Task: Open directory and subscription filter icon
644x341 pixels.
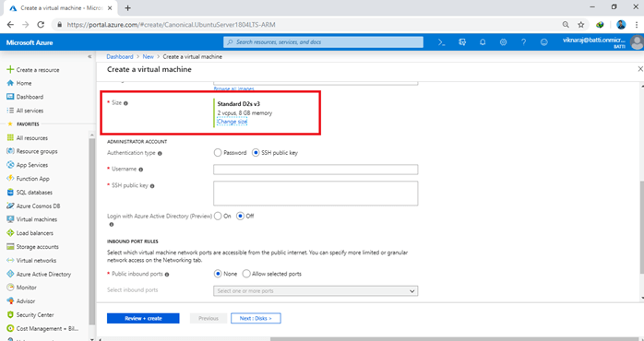Action: coord(462,42)
